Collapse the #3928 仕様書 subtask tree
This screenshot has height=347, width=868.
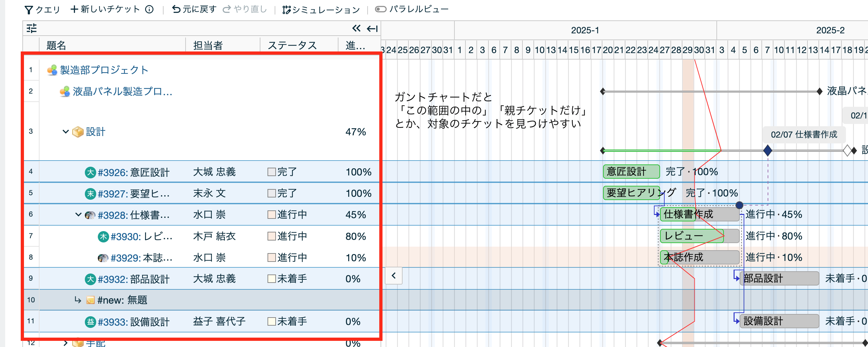78,215
